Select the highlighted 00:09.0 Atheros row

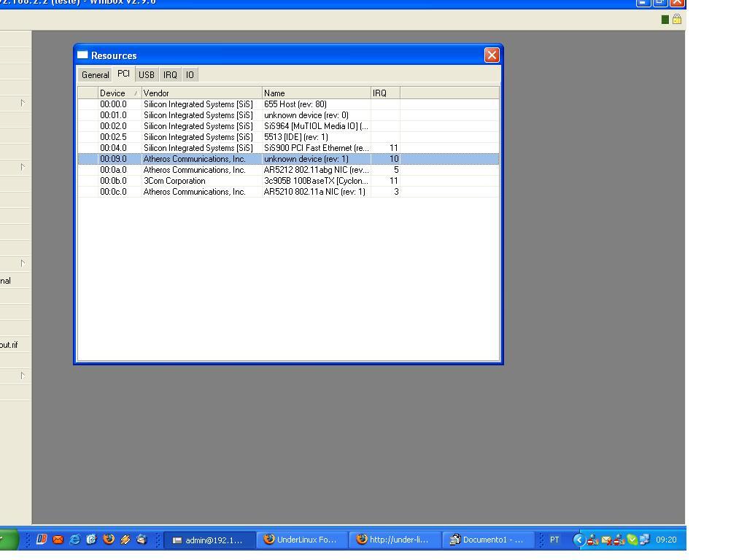click(x=288, y=159)
